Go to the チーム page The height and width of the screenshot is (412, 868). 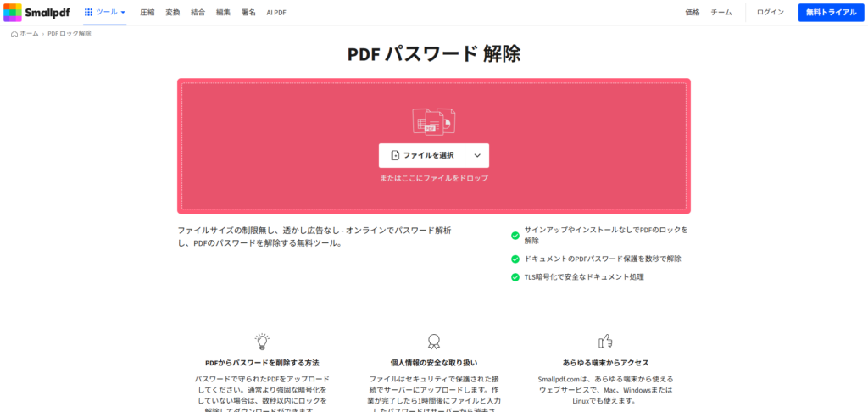coord(721,12)
